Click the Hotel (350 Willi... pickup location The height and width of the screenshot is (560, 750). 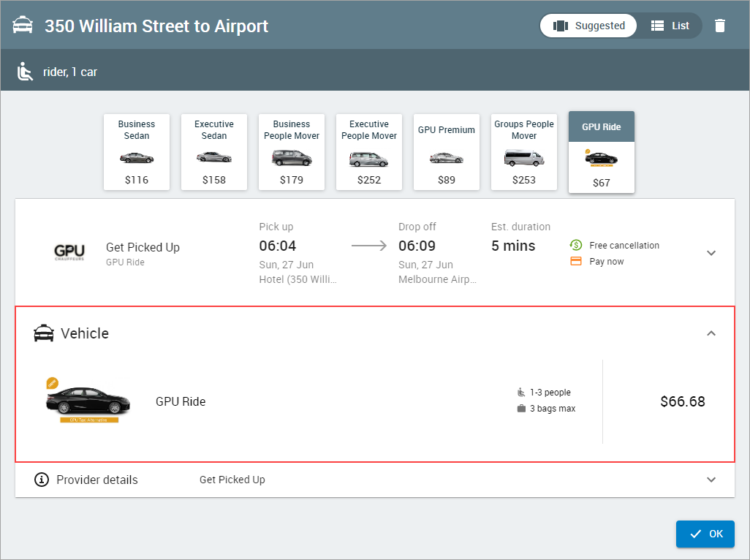coord(298,279)
